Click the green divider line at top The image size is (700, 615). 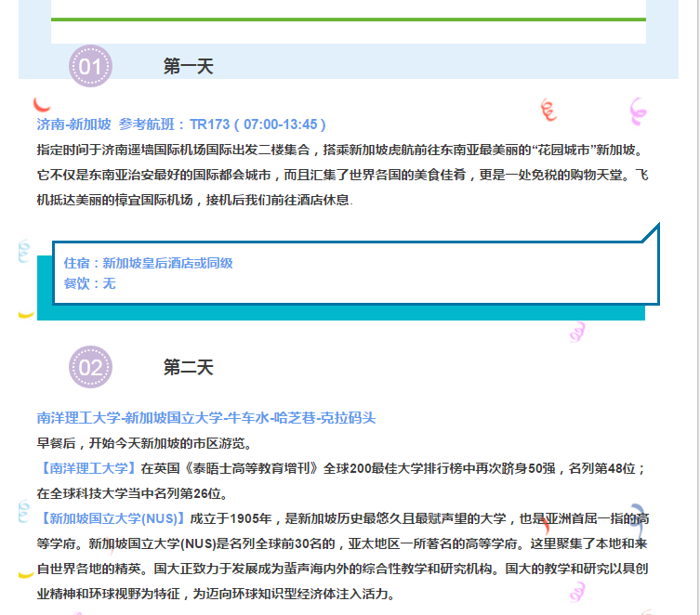point(348,19)
